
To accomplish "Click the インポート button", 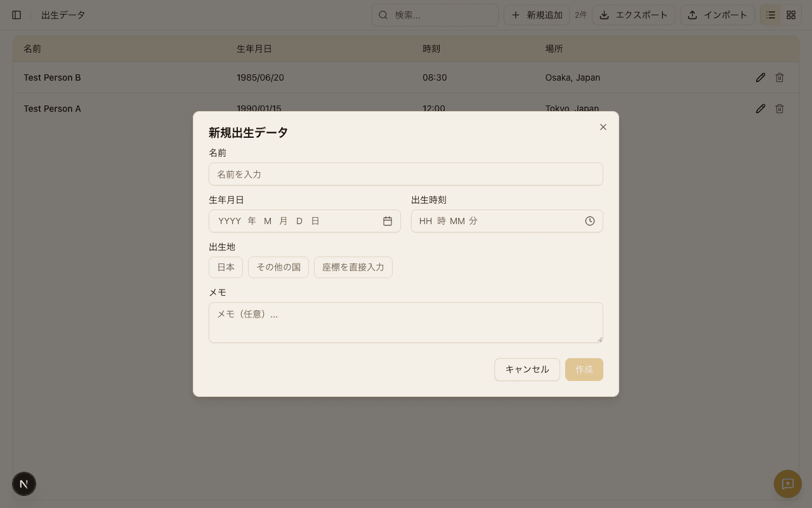I will [717, 15].
